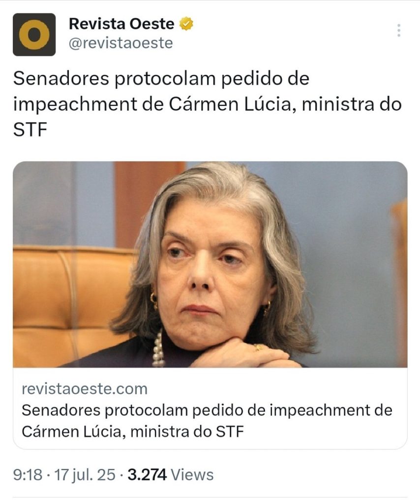Open the three-dot more options menu

point(398,30)
